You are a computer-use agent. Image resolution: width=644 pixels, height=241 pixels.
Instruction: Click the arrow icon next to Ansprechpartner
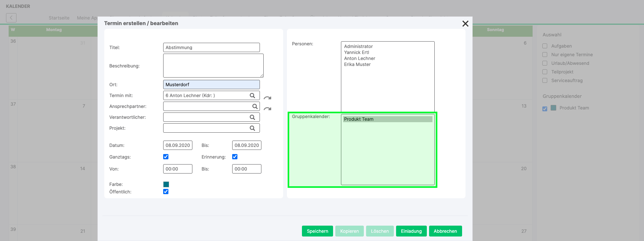coord(267,109)
